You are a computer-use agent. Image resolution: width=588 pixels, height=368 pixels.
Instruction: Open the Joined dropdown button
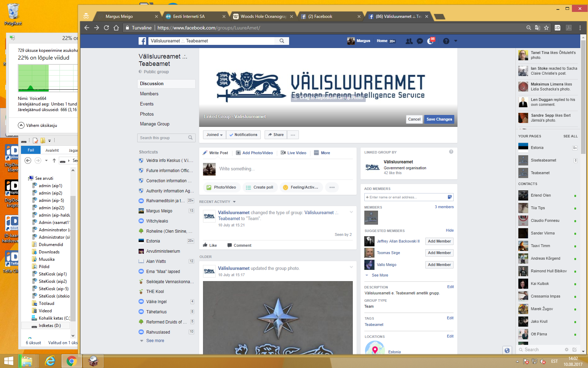point(215,135)
